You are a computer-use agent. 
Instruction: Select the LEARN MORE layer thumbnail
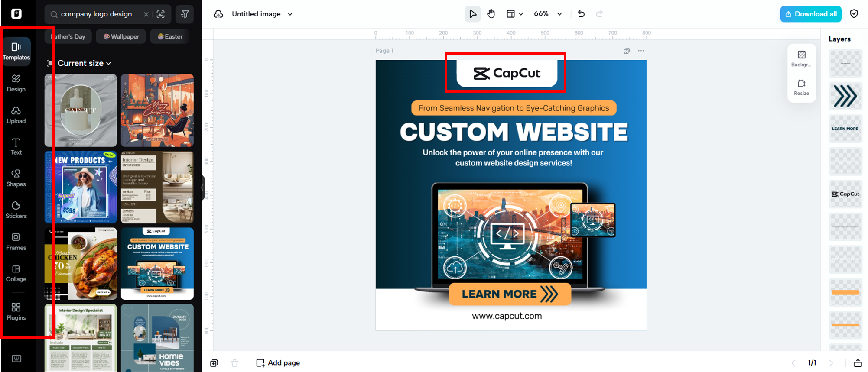coord(845,129)
